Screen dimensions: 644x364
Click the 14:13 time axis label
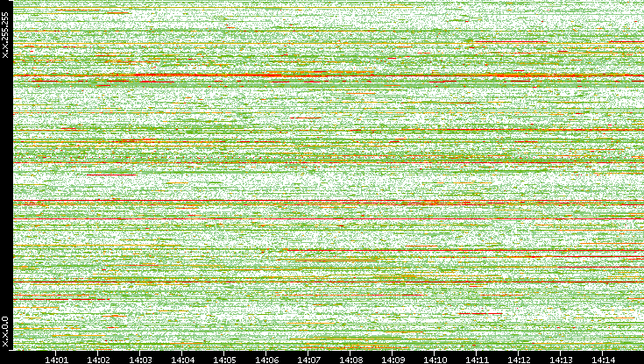click(x=561, y=360)
